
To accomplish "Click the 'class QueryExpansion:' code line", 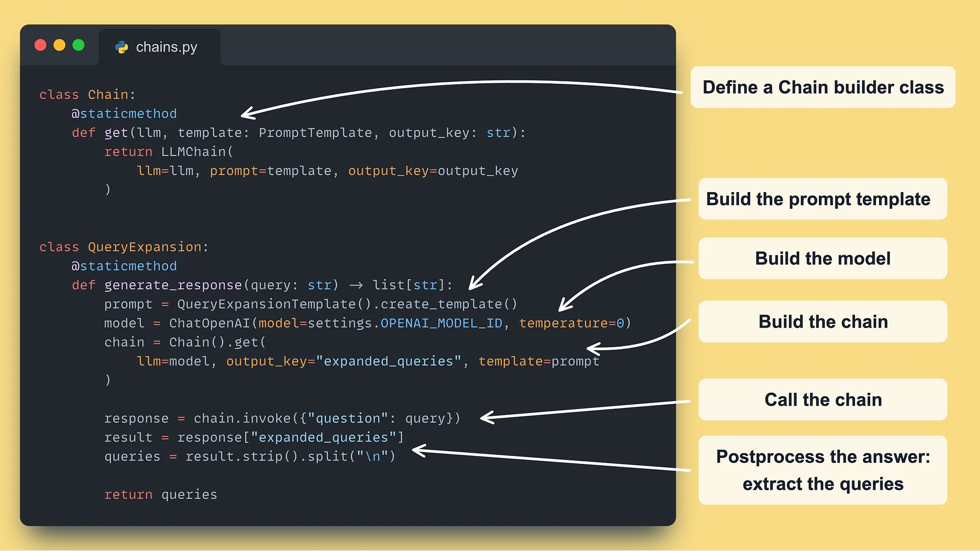I will [x=123, y=247].
